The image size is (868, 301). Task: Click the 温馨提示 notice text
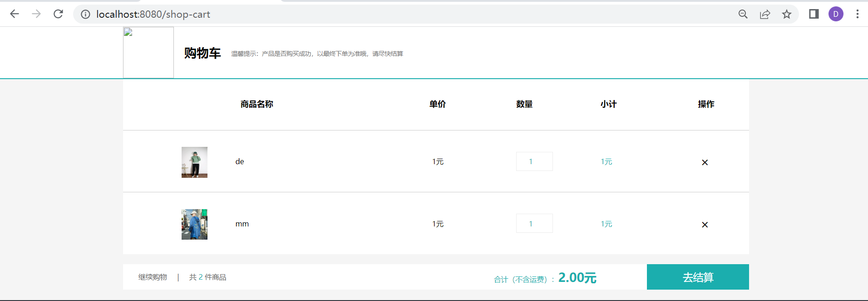pos(317,54)
